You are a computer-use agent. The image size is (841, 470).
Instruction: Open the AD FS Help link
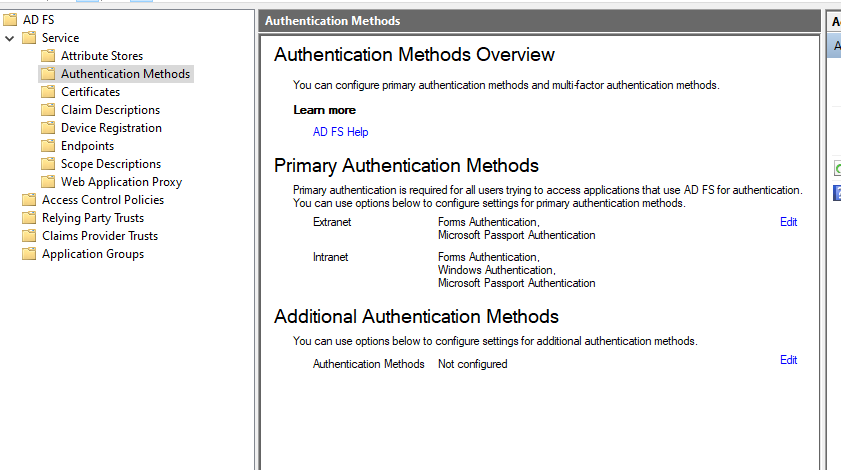(340, 132)
